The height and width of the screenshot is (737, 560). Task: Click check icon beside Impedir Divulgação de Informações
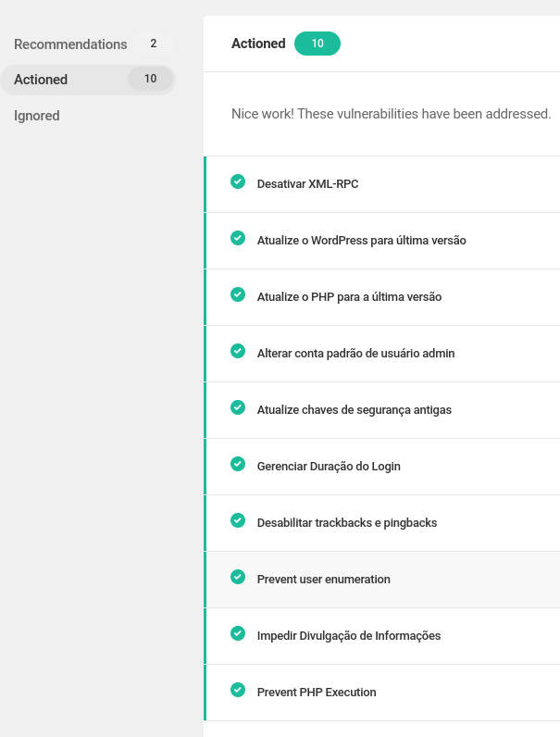[238, 632]
